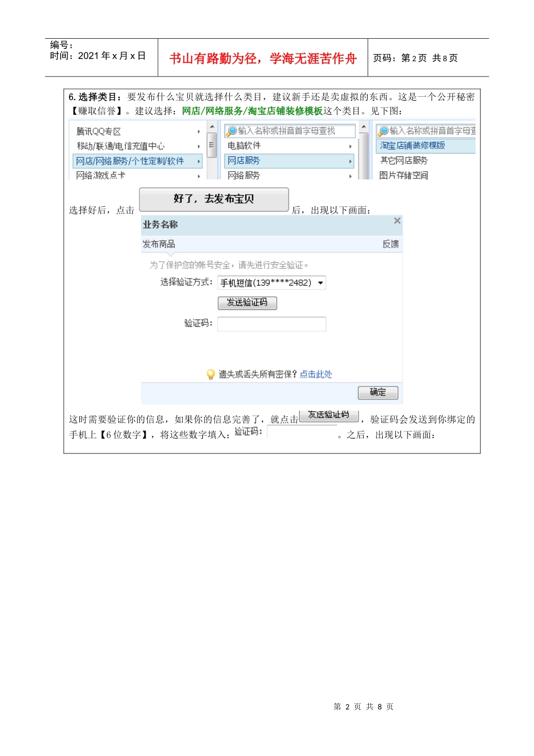Click the 时间：2021年x月x日 header text
Image resolution: width=534 pixels, height=756 pixels.
[x=98, y=56]
